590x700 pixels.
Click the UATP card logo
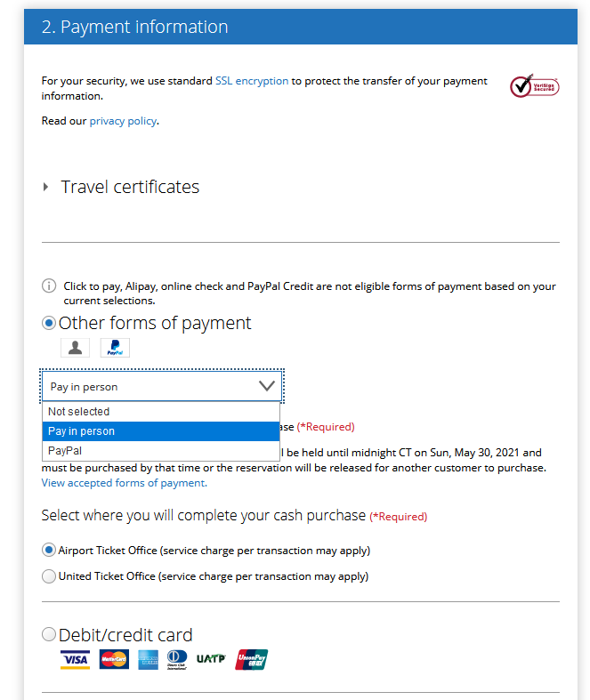211,659
